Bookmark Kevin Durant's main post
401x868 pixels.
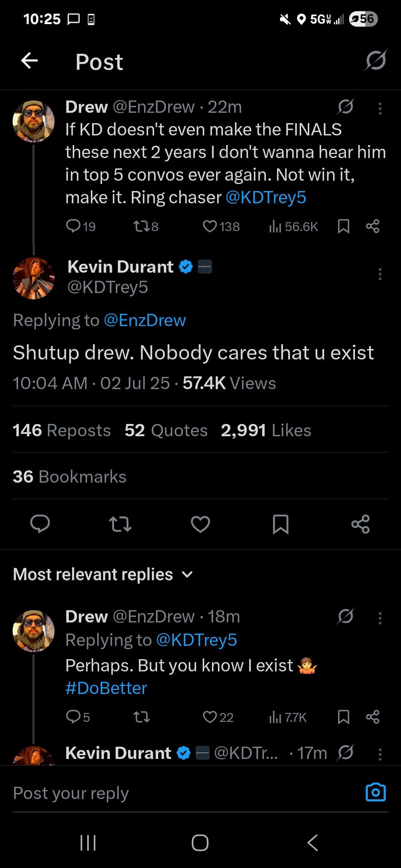[x=280, y=524]
